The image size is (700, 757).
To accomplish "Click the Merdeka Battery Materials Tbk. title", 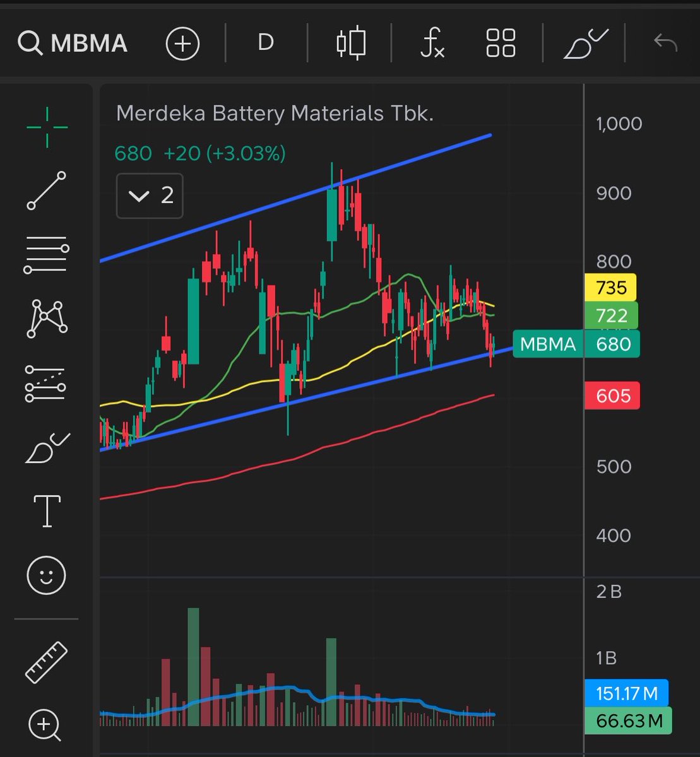I will coord(275,114).
